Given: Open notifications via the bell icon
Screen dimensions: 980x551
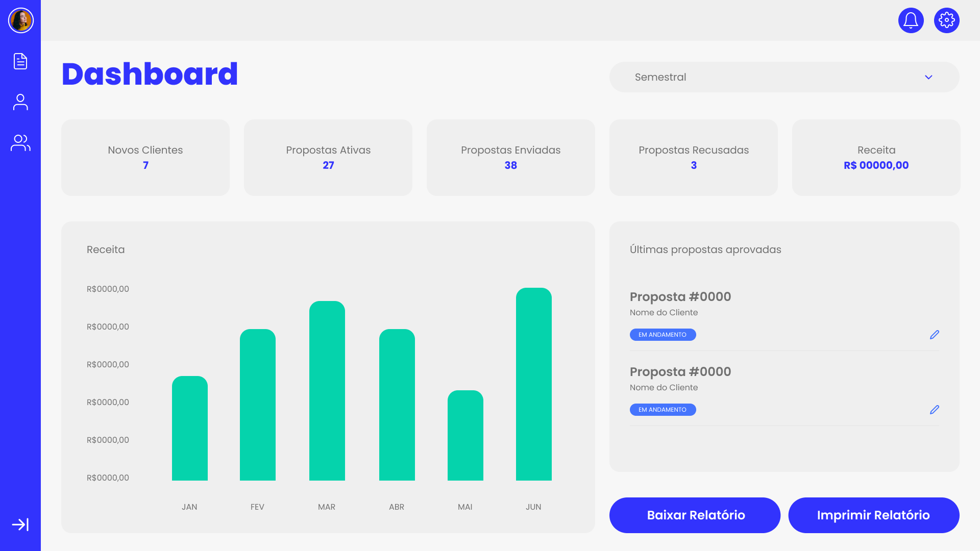Looking at the screenshot, I should point(911,20).
